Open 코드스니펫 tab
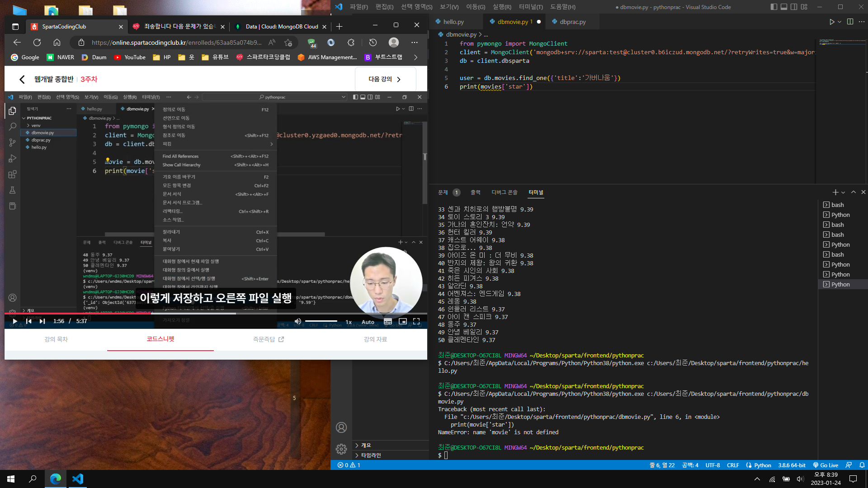The image size is (868, 488). 160,339
